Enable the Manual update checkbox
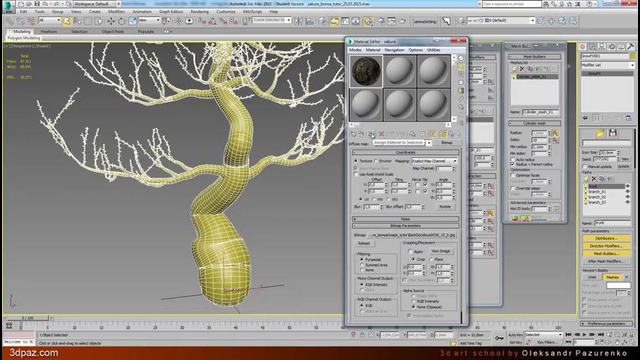 pyautogui.click(x=585, y=167)
